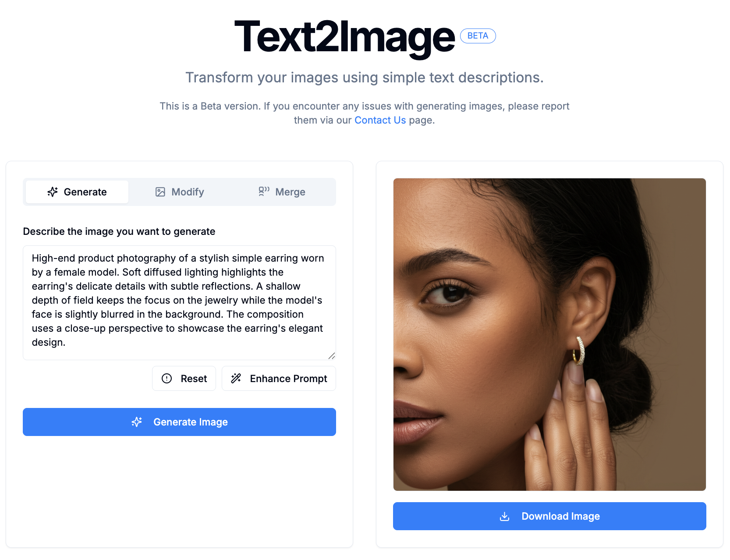The height and width of the screenshot is (560, 730).
Task: Click the Download Image button
Action: click(549, 516)
